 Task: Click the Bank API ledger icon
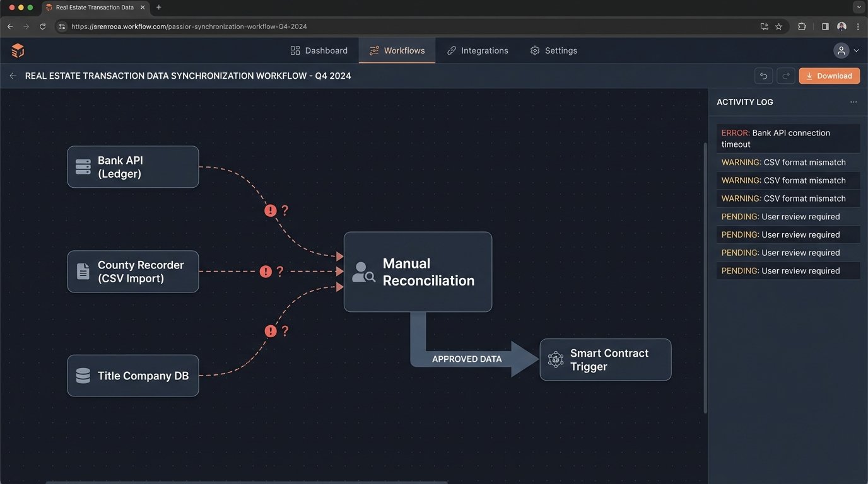pyautogui.click(x=83, y=166)
